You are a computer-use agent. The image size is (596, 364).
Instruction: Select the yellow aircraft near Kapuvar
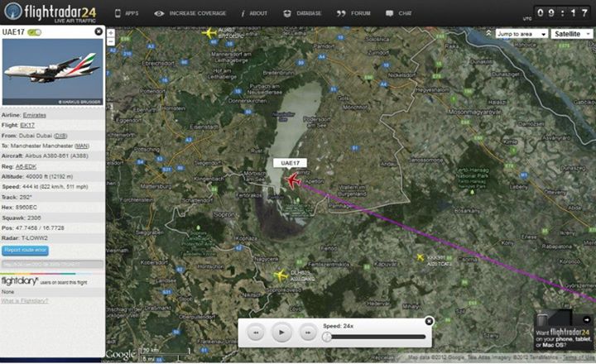420,257
